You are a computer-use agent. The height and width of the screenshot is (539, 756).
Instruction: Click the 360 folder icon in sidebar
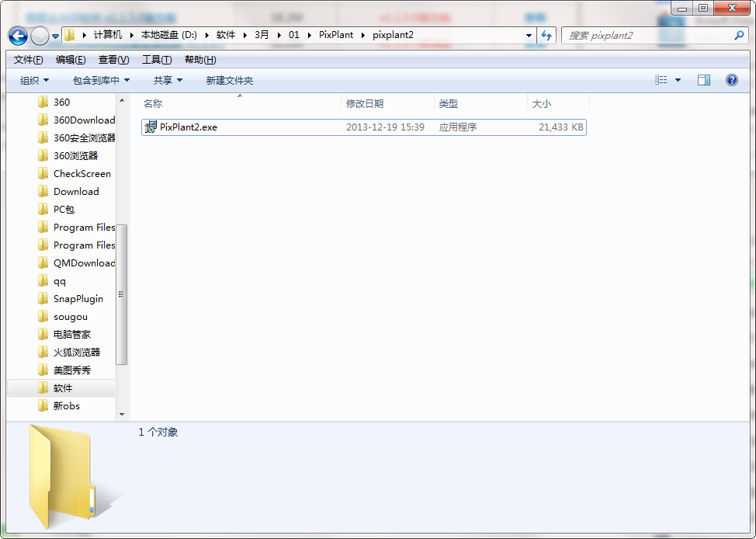point(43,102)
